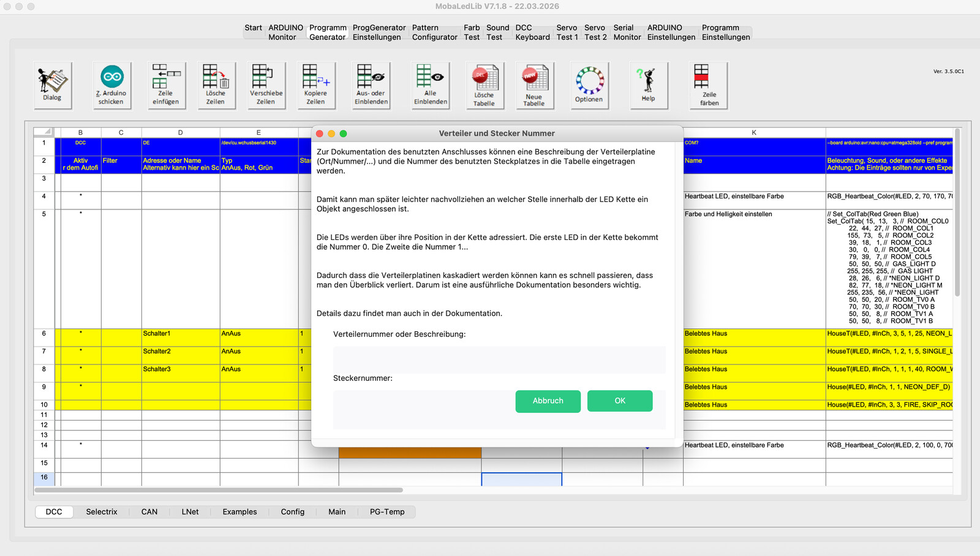Viewport: 980px width, 556px height.
Task: Click Lösche Zeilen toolbar icon
Action: pos(216,85)
